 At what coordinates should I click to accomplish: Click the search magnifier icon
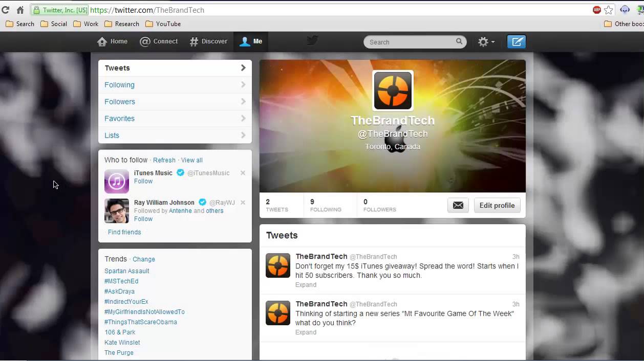coord(459,41)
